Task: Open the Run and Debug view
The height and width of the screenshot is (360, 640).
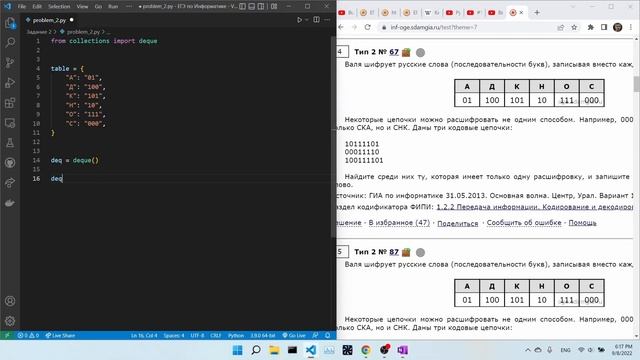Action: click(x=10, y=82)
